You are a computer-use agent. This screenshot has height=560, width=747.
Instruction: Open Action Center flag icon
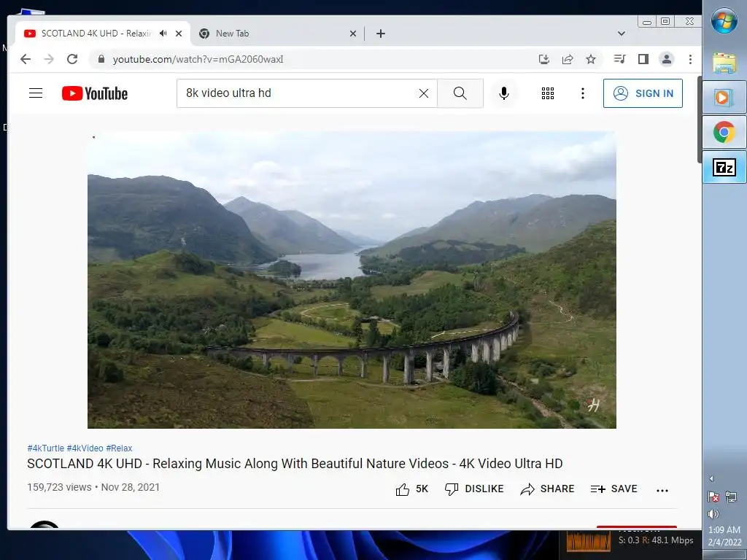tap(713, 497)
